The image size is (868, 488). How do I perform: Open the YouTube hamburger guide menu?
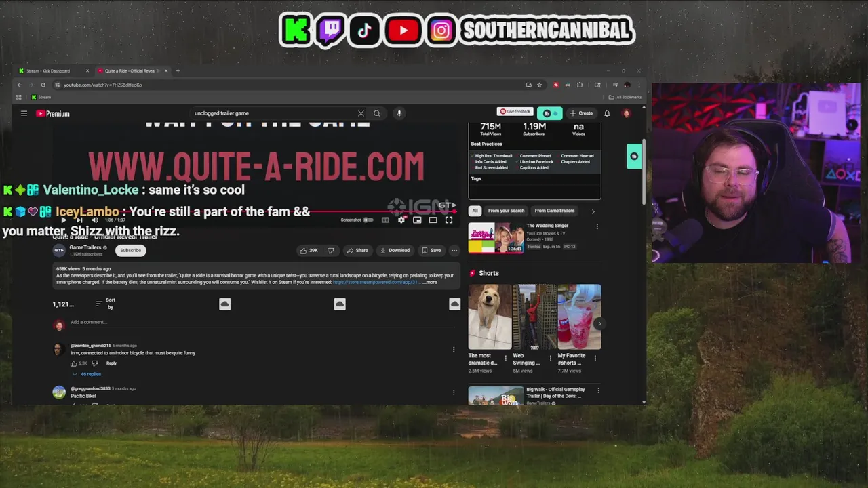tap(24, 113)
